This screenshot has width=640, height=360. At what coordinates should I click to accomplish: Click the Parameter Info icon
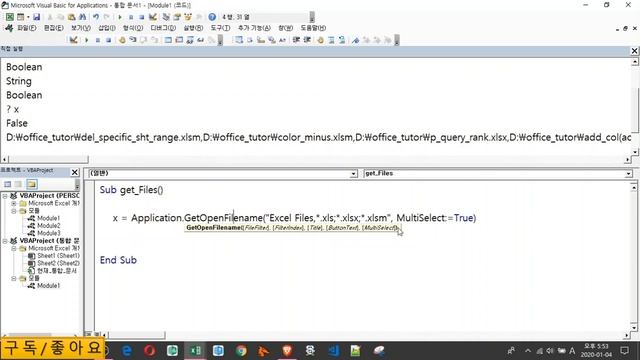tap(271, 40)
